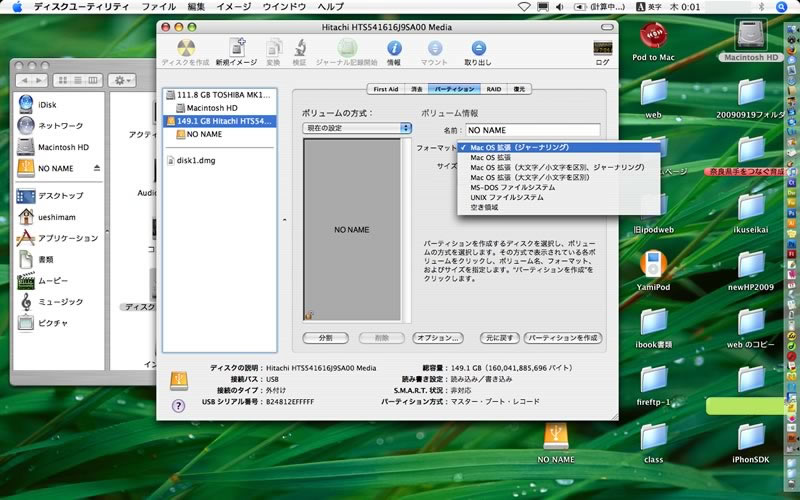Click the Verify (検証) microscope icon
Image resolution: width=800 pixels, height=500 pixels.
[299, 48]
